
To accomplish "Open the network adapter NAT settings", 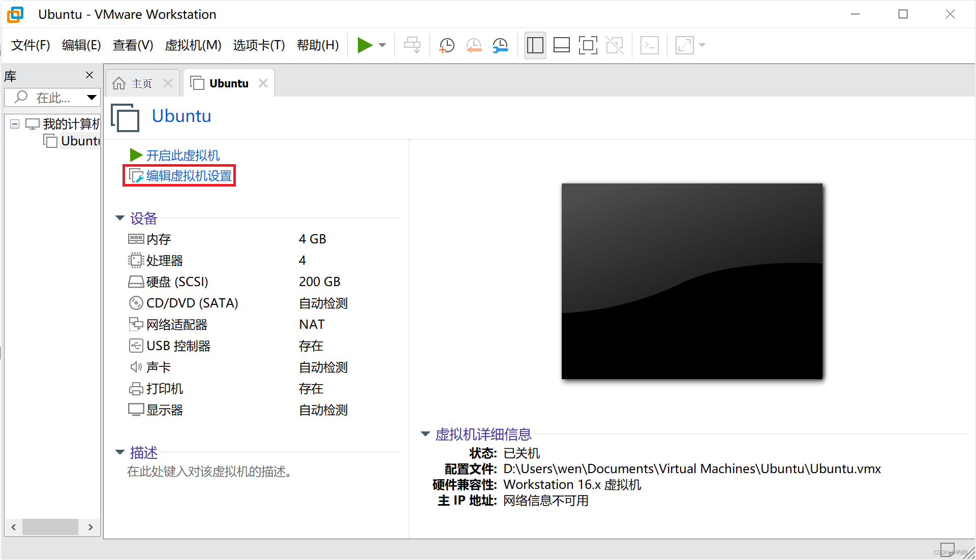I will [x=176, y=324].
